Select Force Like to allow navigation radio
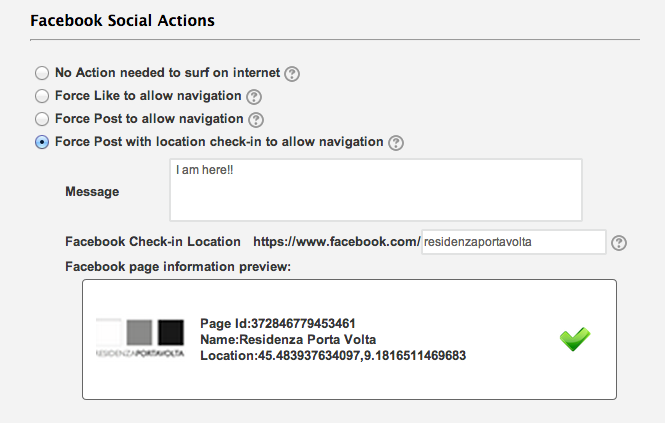 click(42, 96)
